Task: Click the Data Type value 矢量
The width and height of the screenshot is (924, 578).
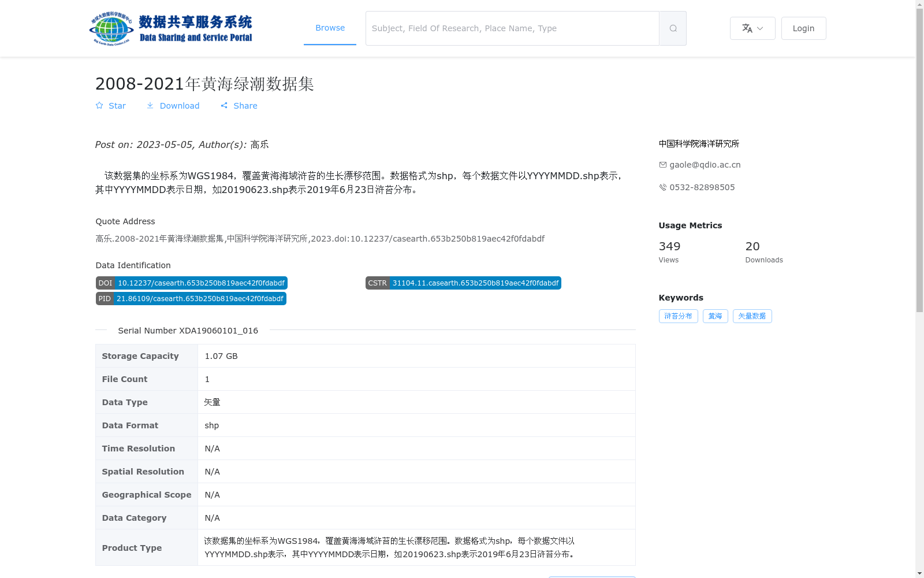Action: (212, 402)
